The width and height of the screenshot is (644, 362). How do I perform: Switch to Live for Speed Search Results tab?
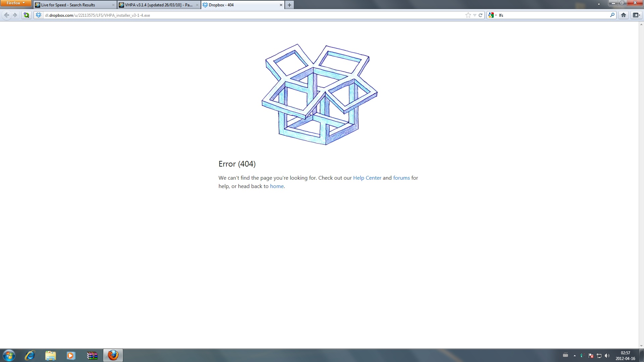(x=68, y=5)
